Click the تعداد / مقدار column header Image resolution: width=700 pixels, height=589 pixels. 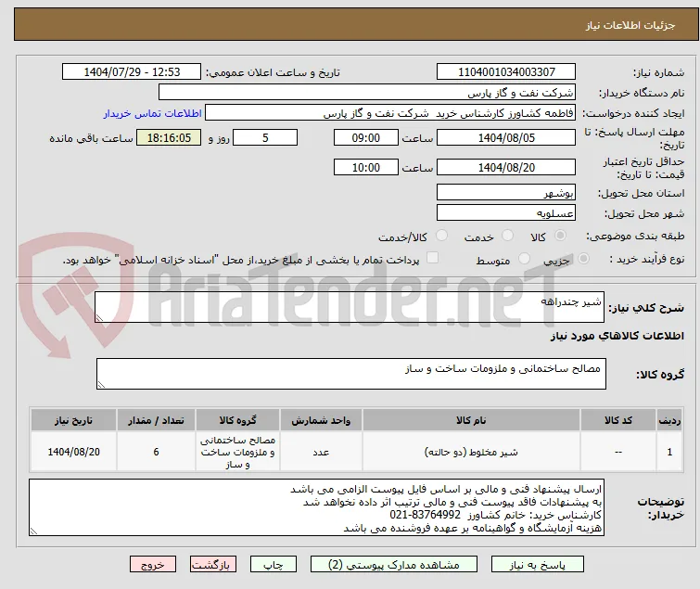[156, 420]
